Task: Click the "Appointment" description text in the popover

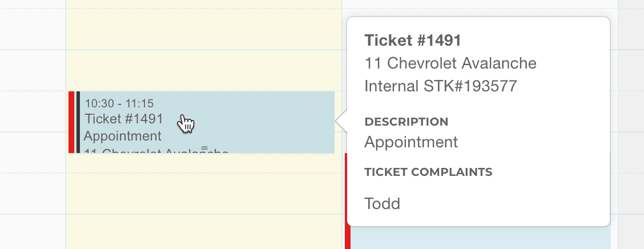Action: tap(411, 142)
